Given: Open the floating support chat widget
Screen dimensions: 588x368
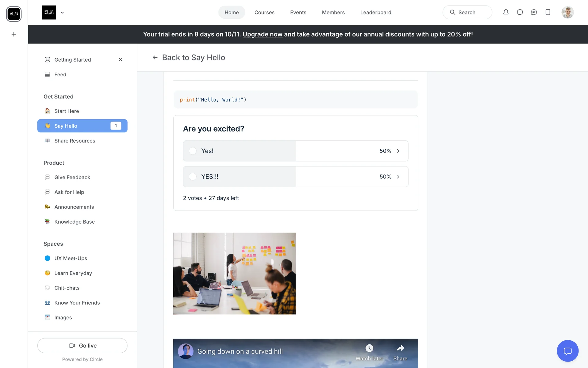Looking at the screenshot, I should tap(567, 351).
